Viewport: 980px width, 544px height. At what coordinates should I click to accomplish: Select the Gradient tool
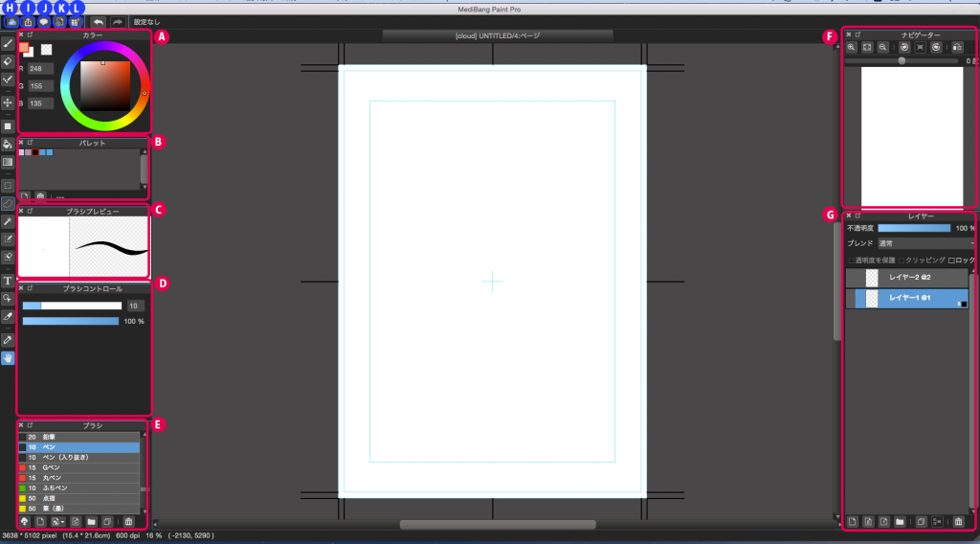8,162
